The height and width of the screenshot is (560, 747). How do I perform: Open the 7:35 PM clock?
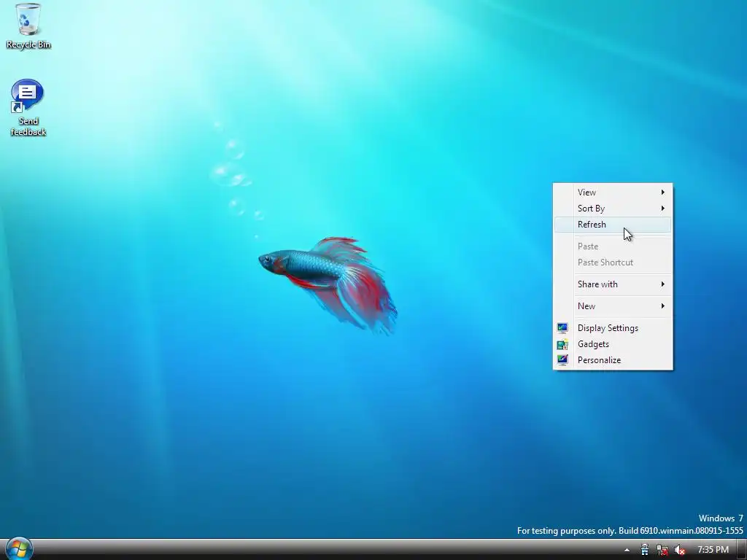713,550
